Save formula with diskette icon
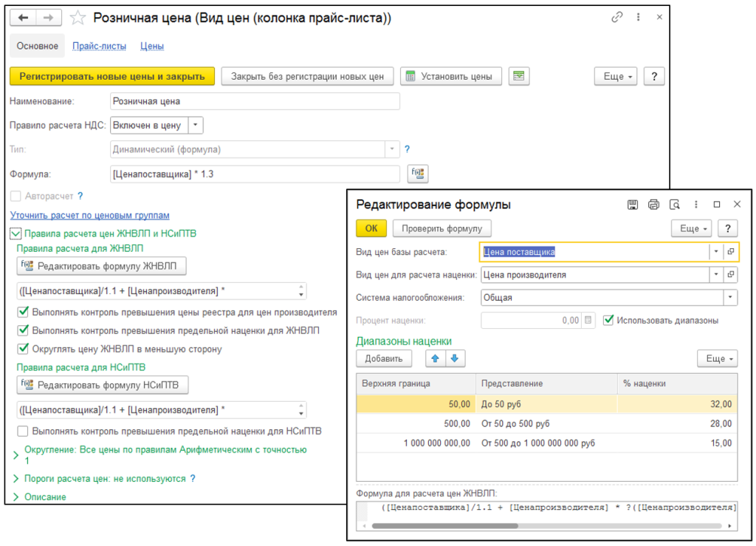Viewport: 756px width, 546px height. [632, 205]
